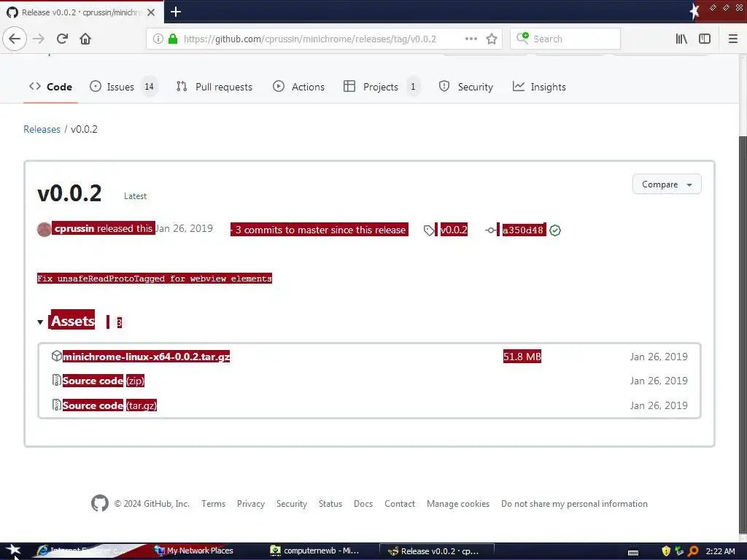Click the vertical page scrollbar

tap(743, 333)
